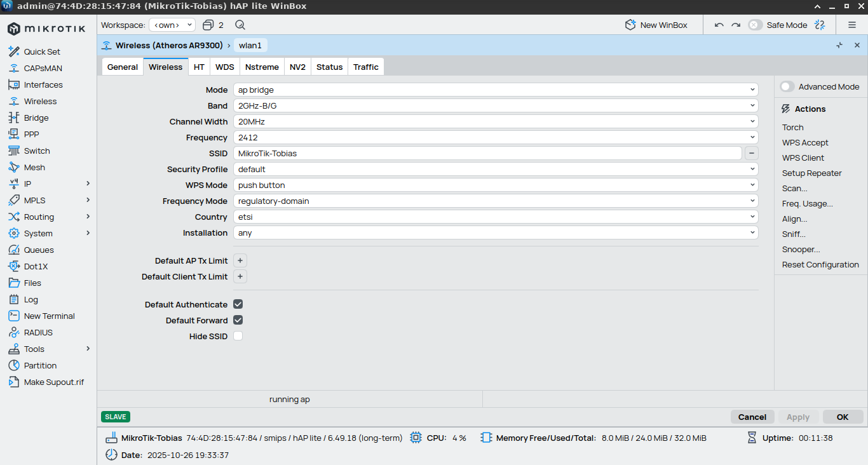This screenshot has height=465, width=868.
Task: Launch New Terminal from sidebar
Action: [x=49, y=316]
